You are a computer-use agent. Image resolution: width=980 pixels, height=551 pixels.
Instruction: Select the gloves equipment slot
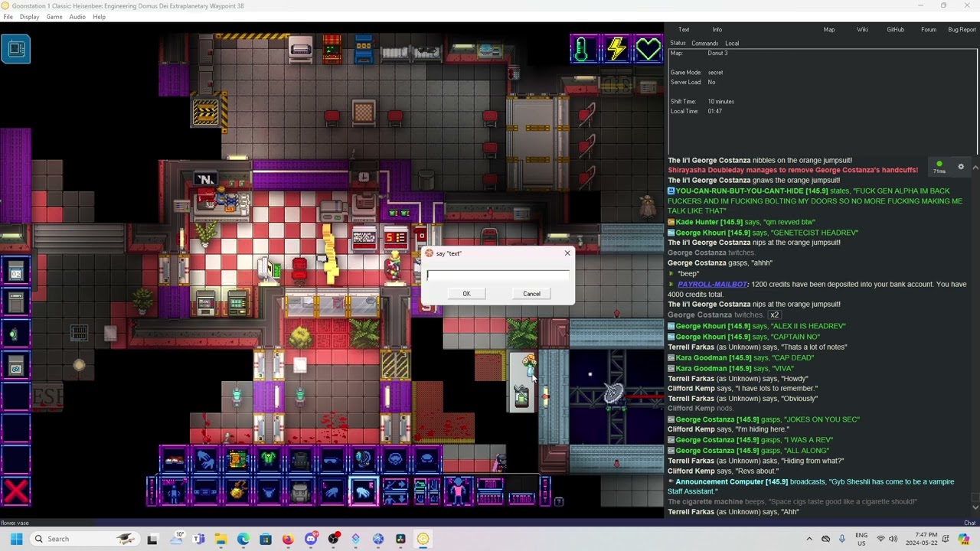[x=205, y=460]
